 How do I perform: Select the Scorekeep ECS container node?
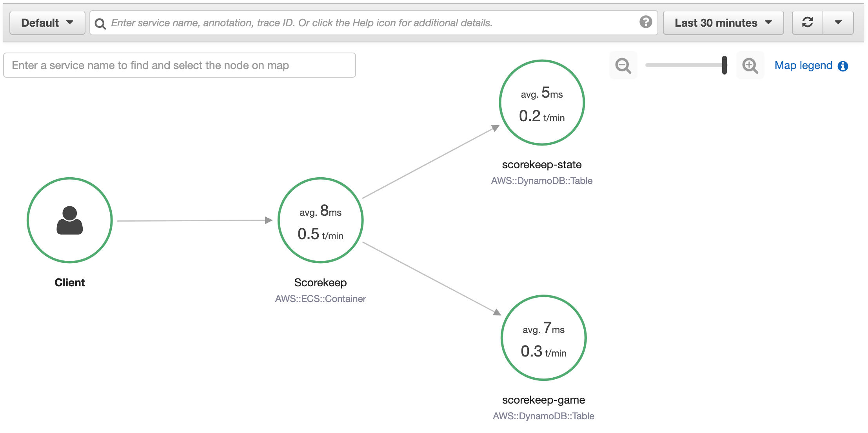pyautogui.click(x=320, y=220)
